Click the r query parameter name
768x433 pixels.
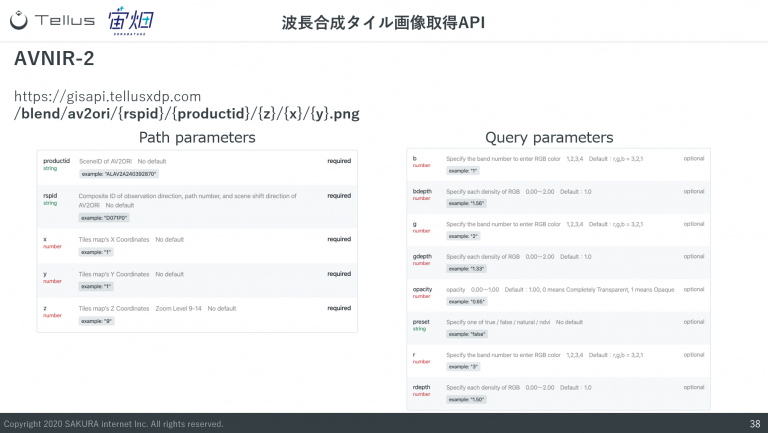414,355
